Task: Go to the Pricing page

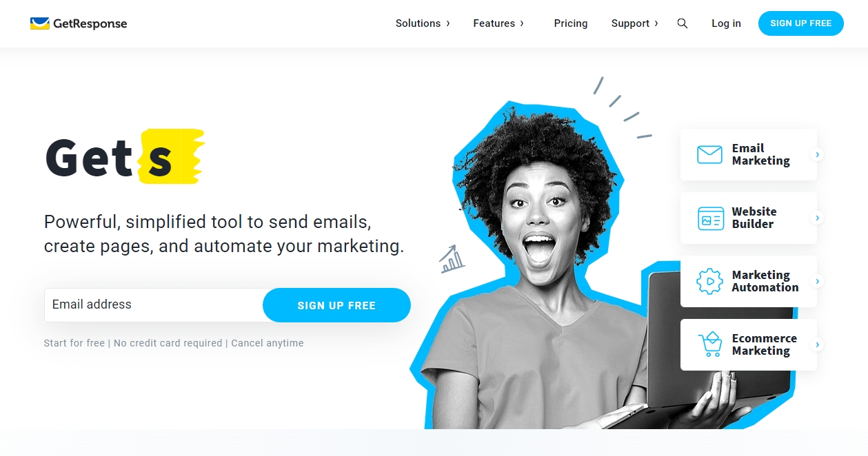Action: click(571, 23)
